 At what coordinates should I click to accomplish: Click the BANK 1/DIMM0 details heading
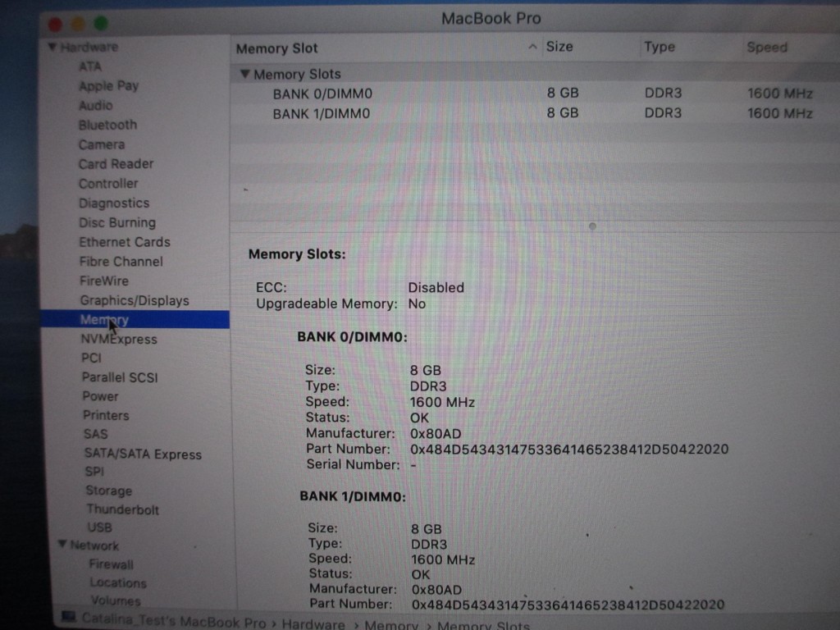click(353, 496)
